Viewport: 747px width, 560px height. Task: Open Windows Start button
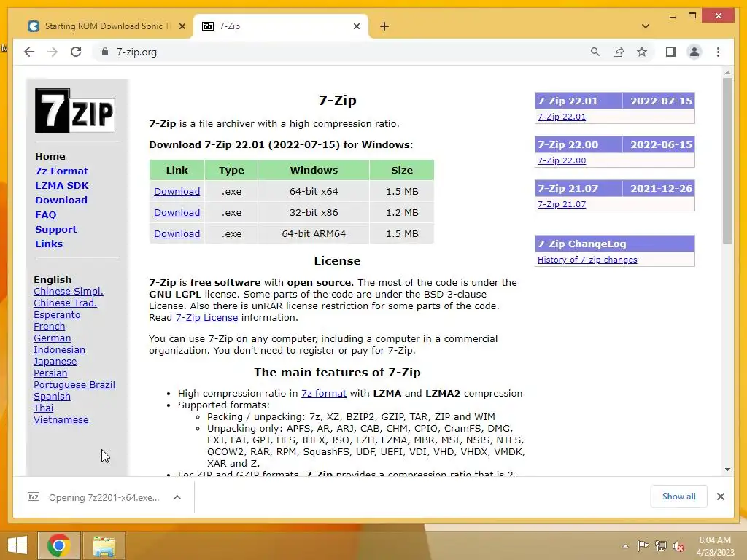point(18,545)
